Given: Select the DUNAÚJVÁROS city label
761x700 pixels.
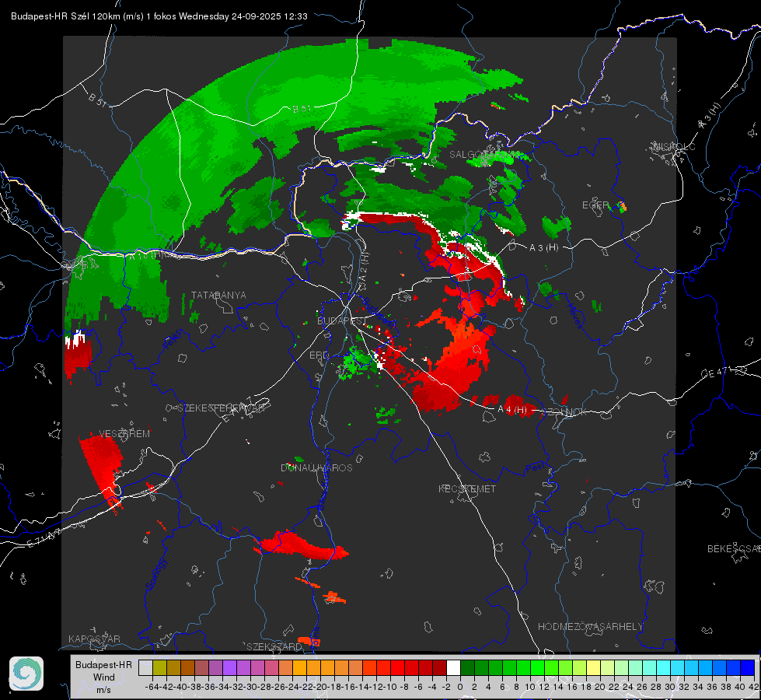Looking at the screenshot, I should coord(316,467).
